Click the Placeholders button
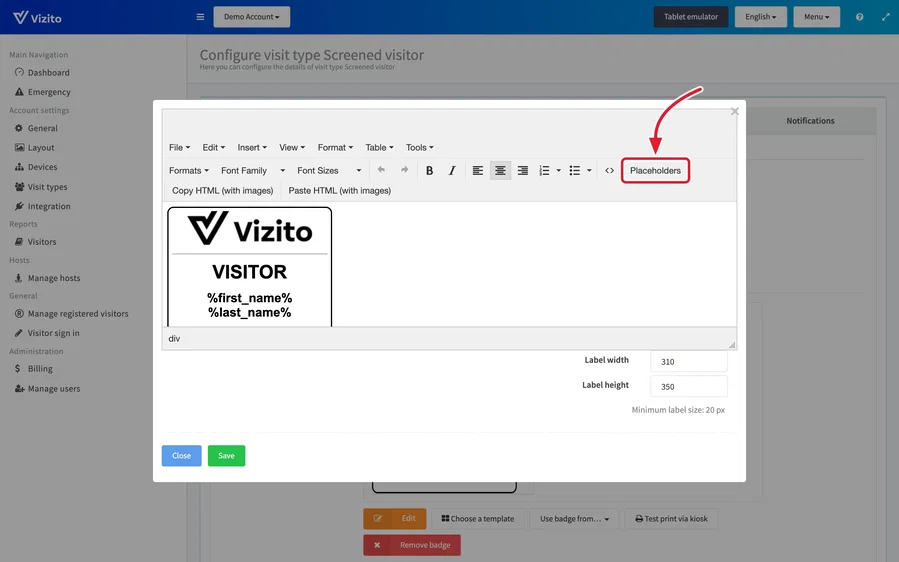This screenshot has height=562, width=899. [x=655, y=170]
